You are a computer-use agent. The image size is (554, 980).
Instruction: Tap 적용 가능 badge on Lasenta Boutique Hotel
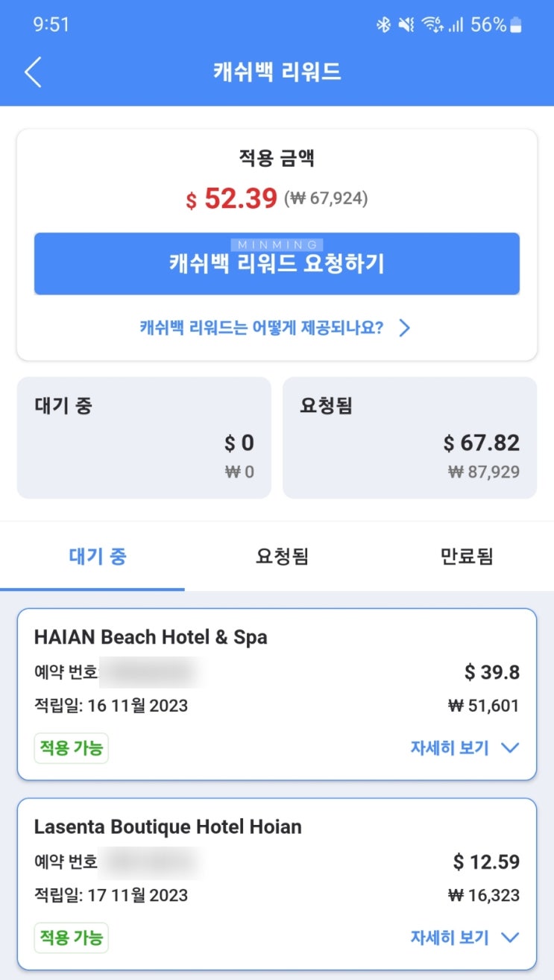tap(72, 938)
